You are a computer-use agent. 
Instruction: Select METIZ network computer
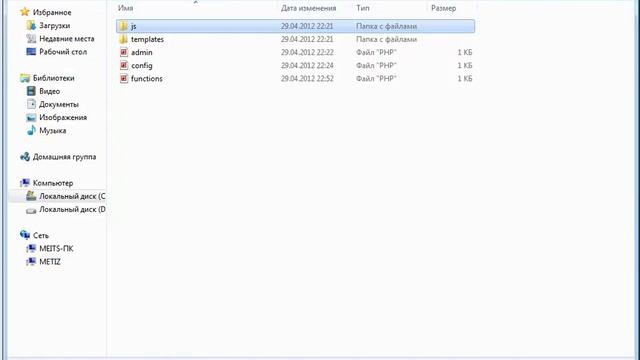click(50, 262)
